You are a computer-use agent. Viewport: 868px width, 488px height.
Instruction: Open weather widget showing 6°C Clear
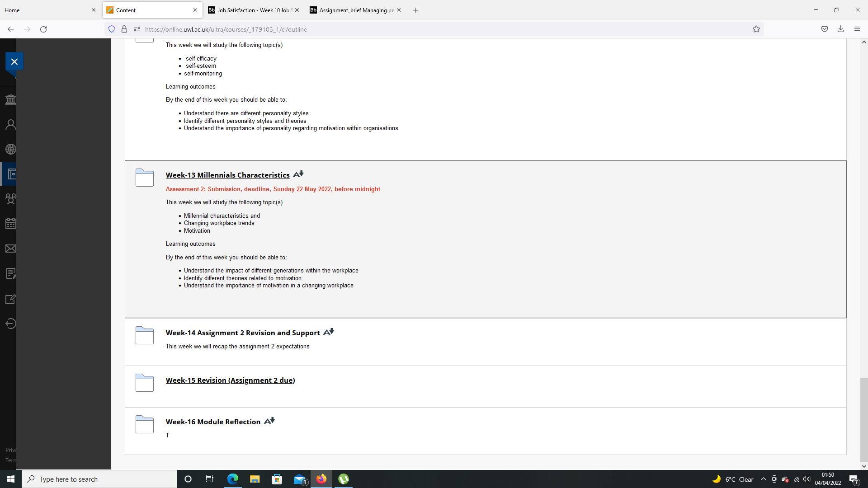click(733, 479)
